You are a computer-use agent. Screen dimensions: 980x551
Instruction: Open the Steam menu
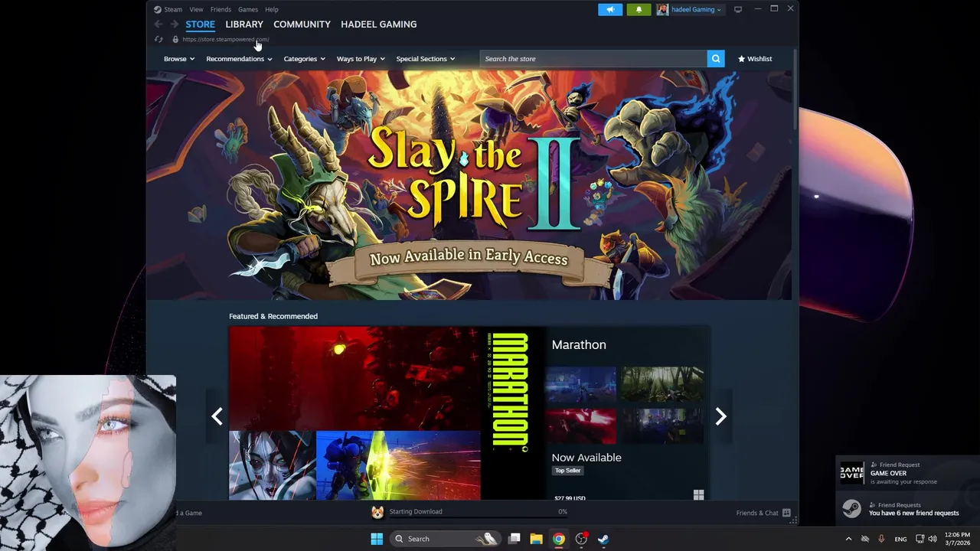point(173,9)
